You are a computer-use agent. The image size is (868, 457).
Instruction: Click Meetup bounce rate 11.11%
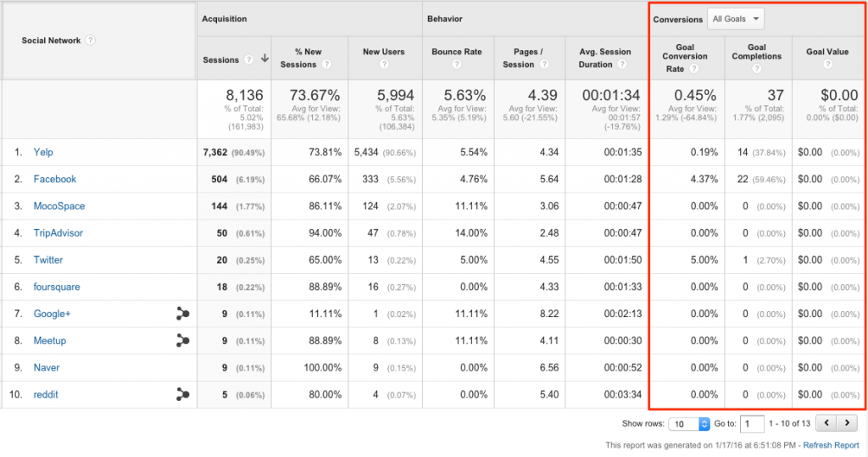pyautogui.click(x=471, y=341)
